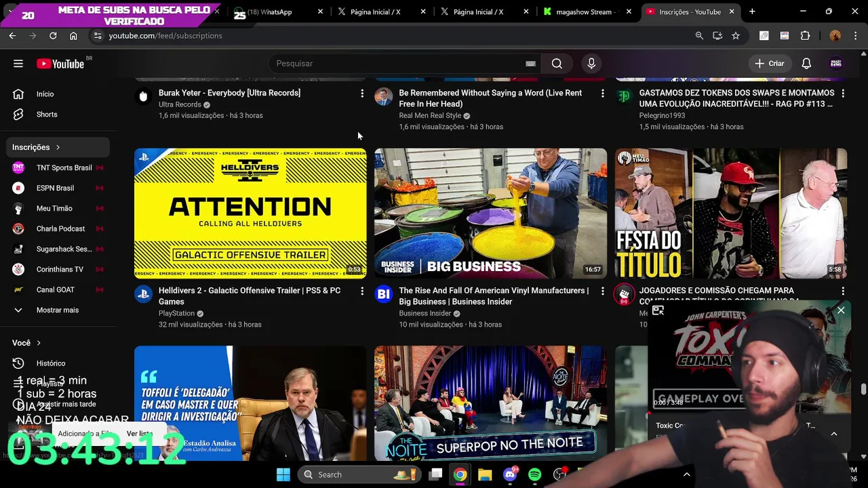Open Meu Timão channel in the sidebar

click(x=59, y=208)
